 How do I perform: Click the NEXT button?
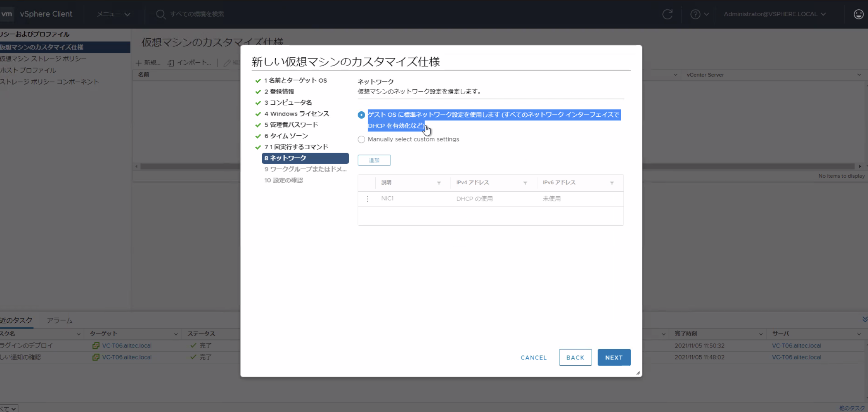coord(614,357)
